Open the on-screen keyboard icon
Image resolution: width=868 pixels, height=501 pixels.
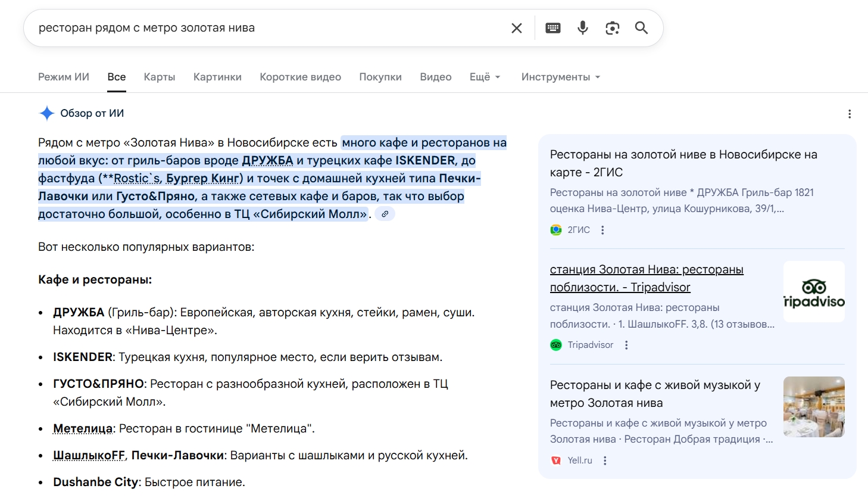click(552, 27)
